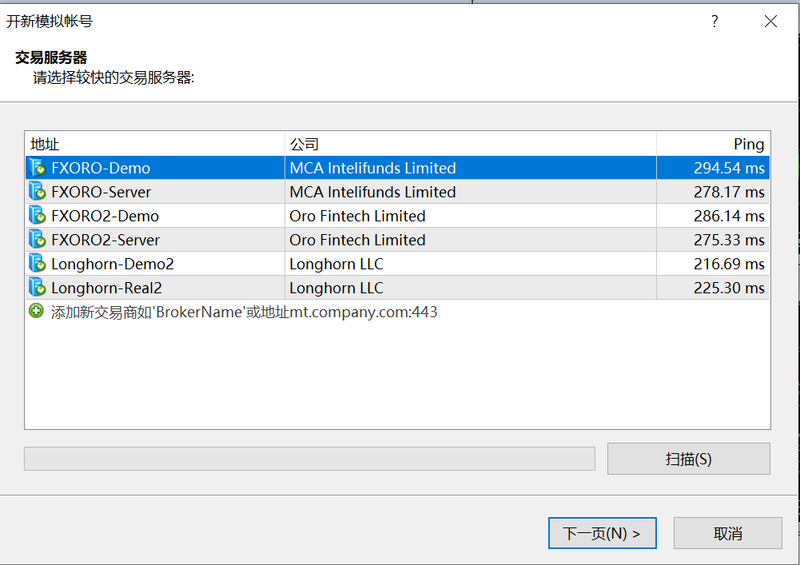Select the Longhorn-Demo2 address
Viewport: 800px width, 565px height.
point(113,264)
